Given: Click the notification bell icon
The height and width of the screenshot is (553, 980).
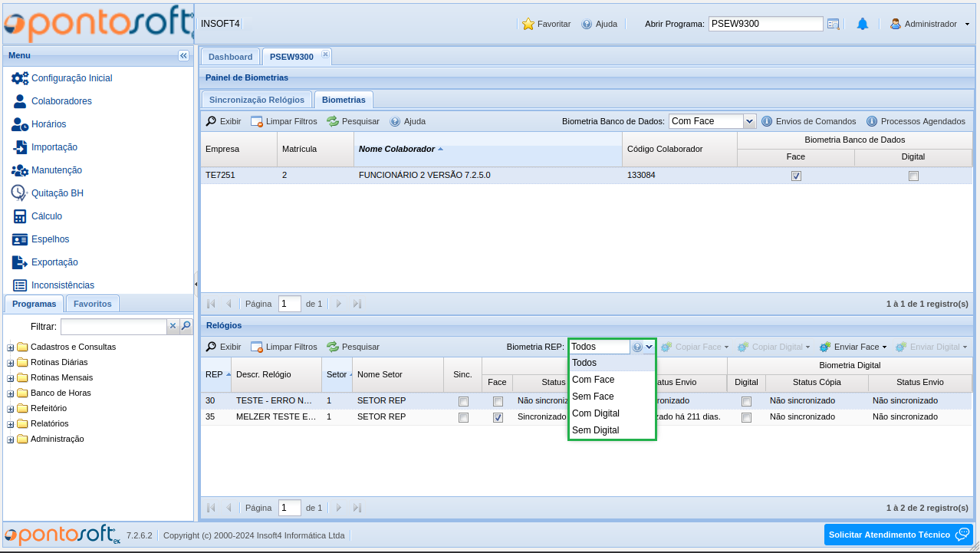Looking at the screenshot, I should point(862,24).
